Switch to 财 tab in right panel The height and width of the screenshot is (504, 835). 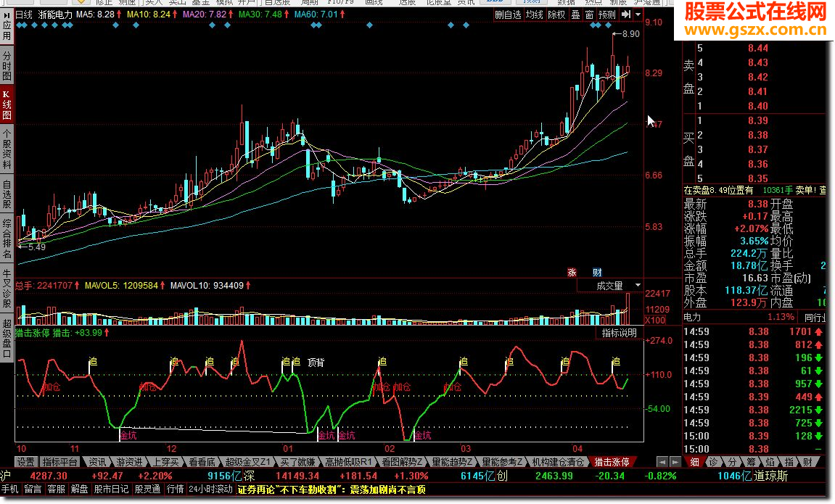point(808,462)
